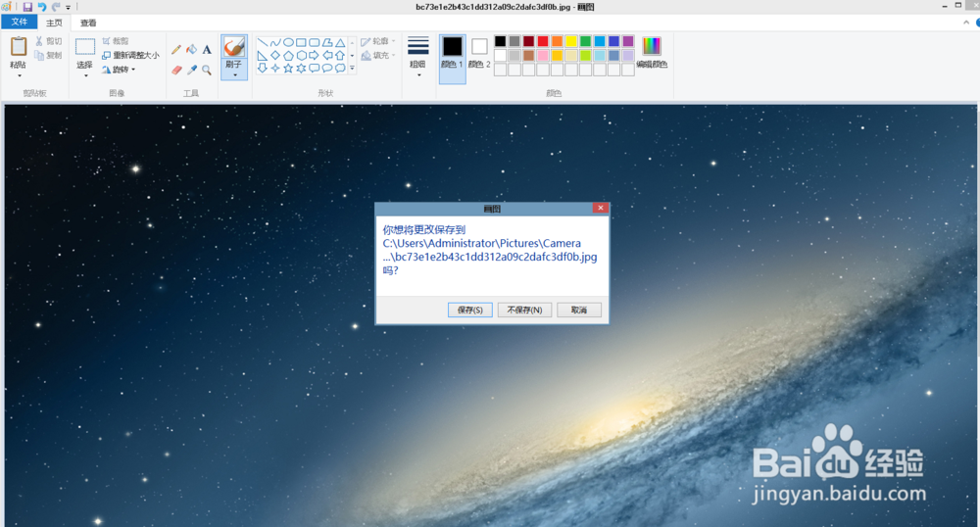Select the Triangle shape

tap(340, 42)
